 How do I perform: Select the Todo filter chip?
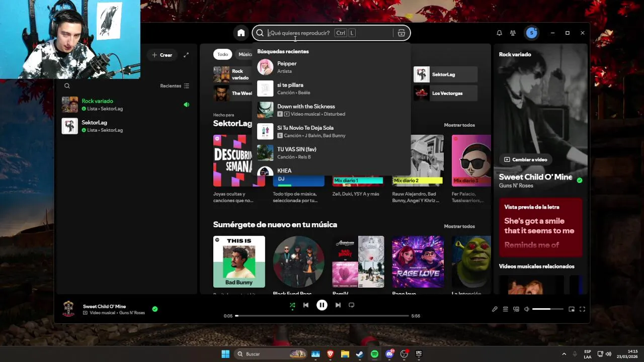pos(222,54)
